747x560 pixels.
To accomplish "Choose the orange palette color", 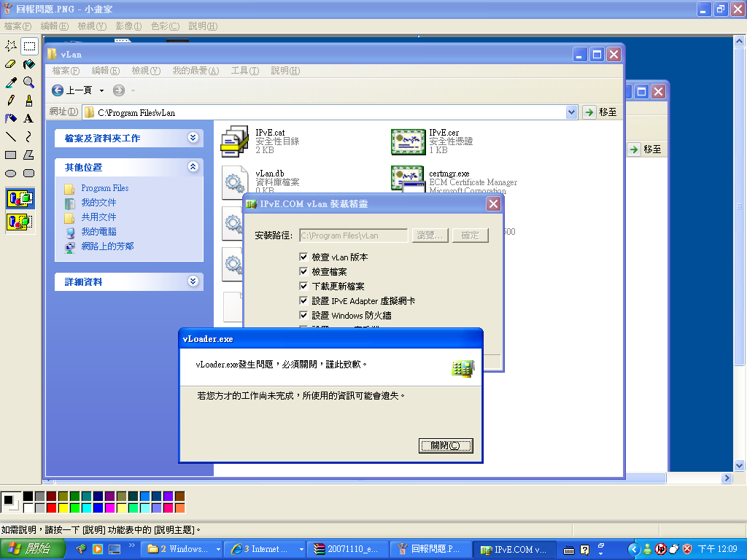I will [x=179, y=508].
